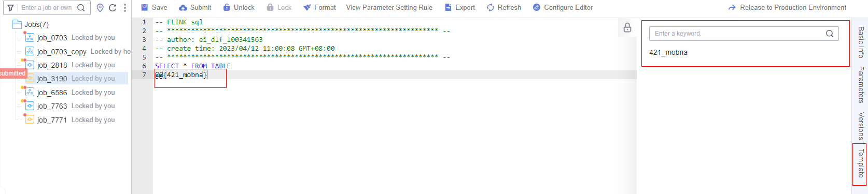Unlock the job script
868x194 pixels.
pos(239,7)
